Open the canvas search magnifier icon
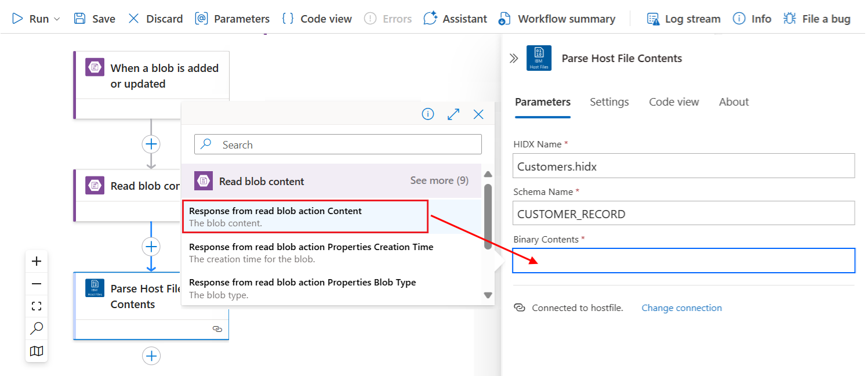The width and height of the screenshot is (868, 376). coord(37,328)
